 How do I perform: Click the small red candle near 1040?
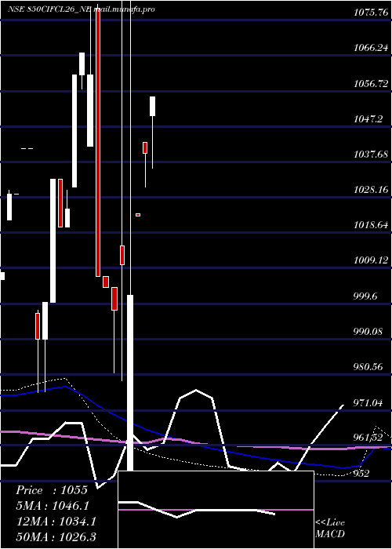[145, 147]
